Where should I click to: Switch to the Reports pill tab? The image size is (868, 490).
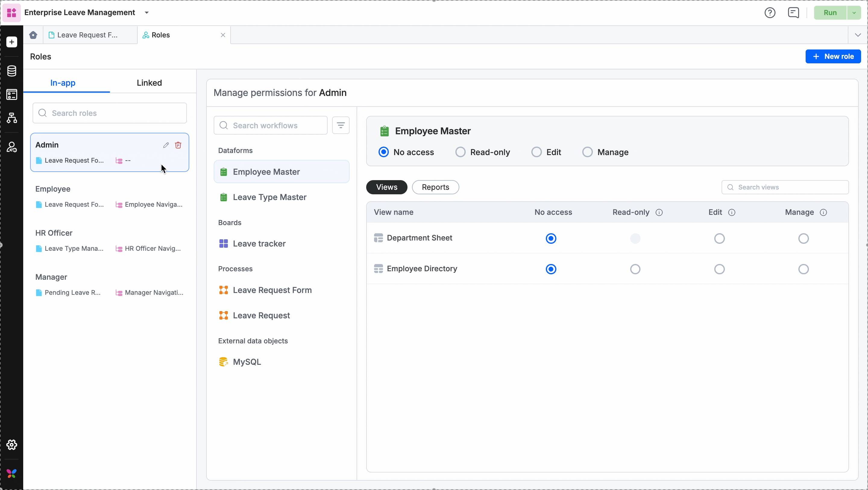435,187
